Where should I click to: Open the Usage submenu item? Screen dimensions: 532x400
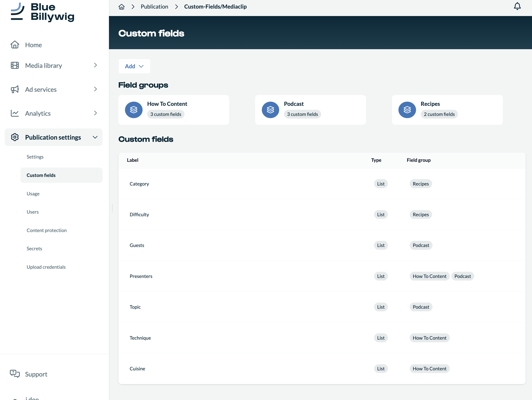coord(33,193)
